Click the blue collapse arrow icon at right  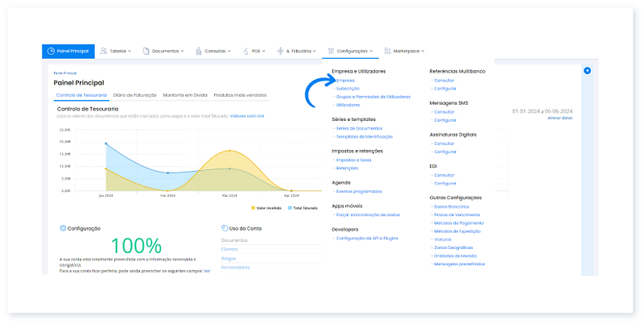587,71
